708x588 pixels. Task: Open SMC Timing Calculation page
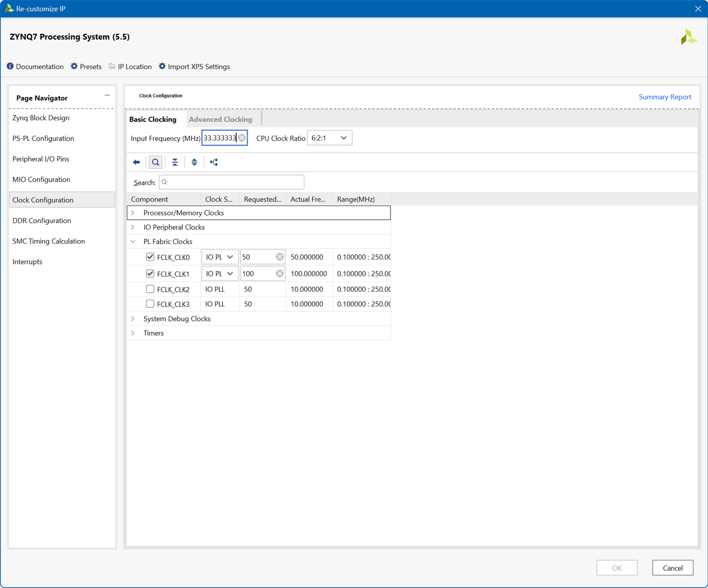click(62, 241)
